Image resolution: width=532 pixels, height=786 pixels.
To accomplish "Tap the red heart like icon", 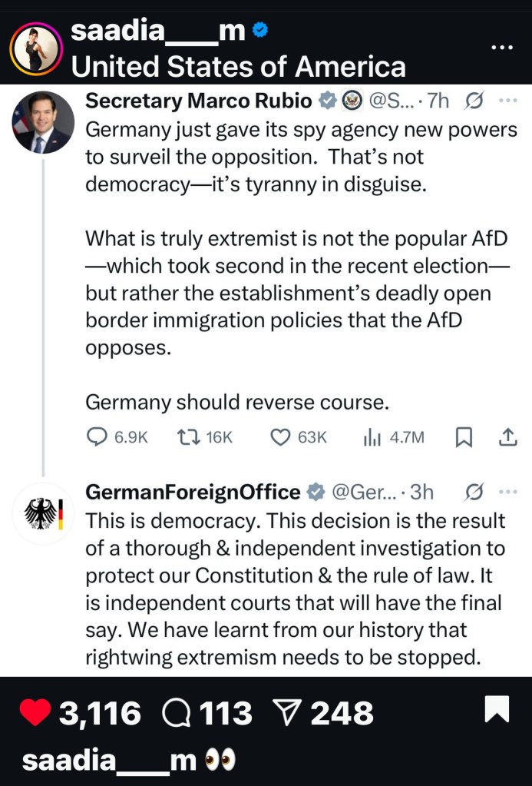I will coord(35,713).
